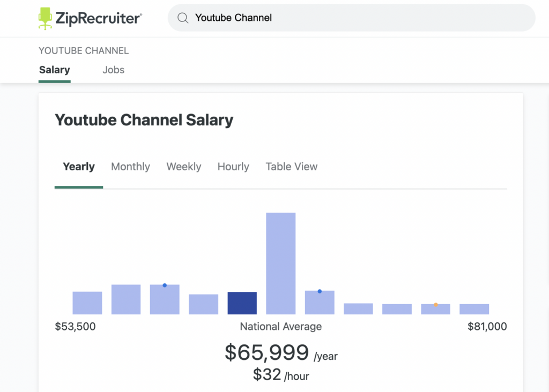Click the blue dot right of tallest bar
The width and height of the screenshot is (549, 392).
click(x=320, y=291)
